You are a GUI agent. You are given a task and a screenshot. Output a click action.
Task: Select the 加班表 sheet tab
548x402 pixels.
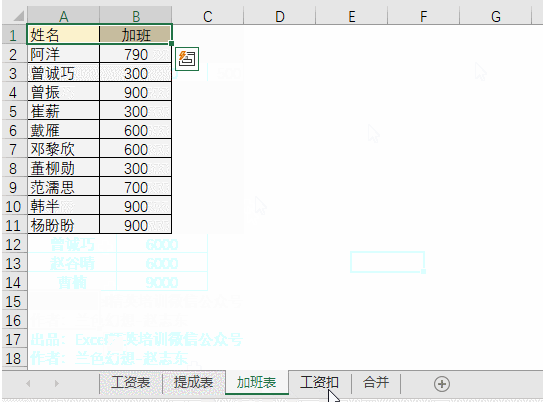tap(257, 383)
